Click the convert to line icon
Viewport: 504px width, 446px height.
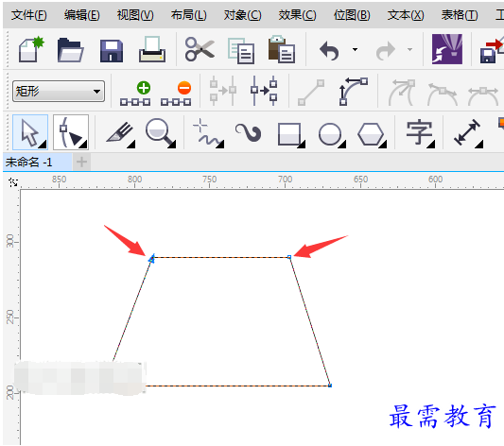click(311, 93)
